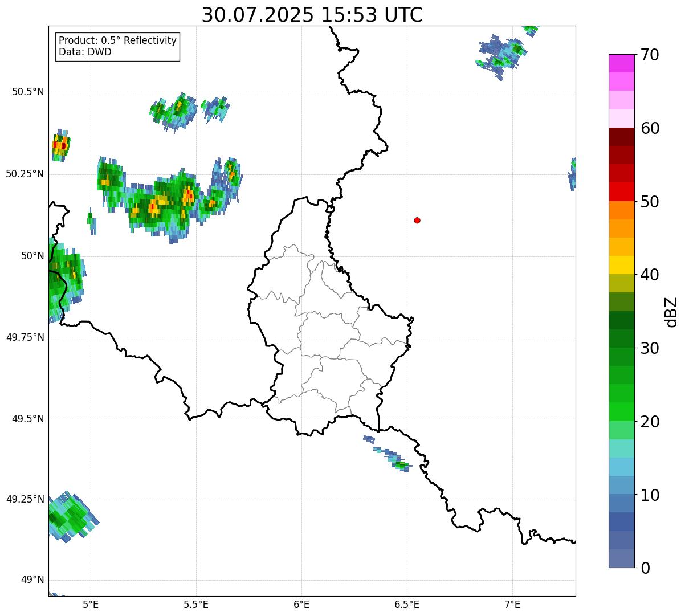Click the dark maroon colorbar swatch below 60

tap(621, 137)
